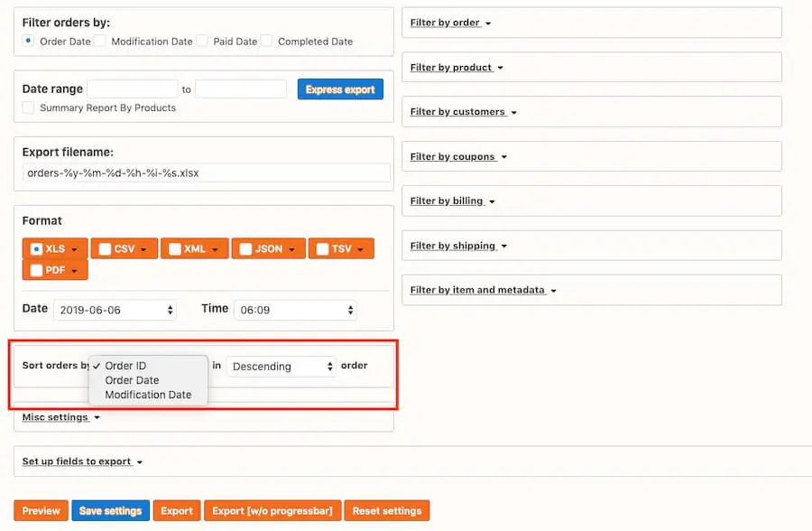Image resolution: width=812 pixels, height=531 pixels.
Task: Open the JSON options arrow
Action: 291,250
